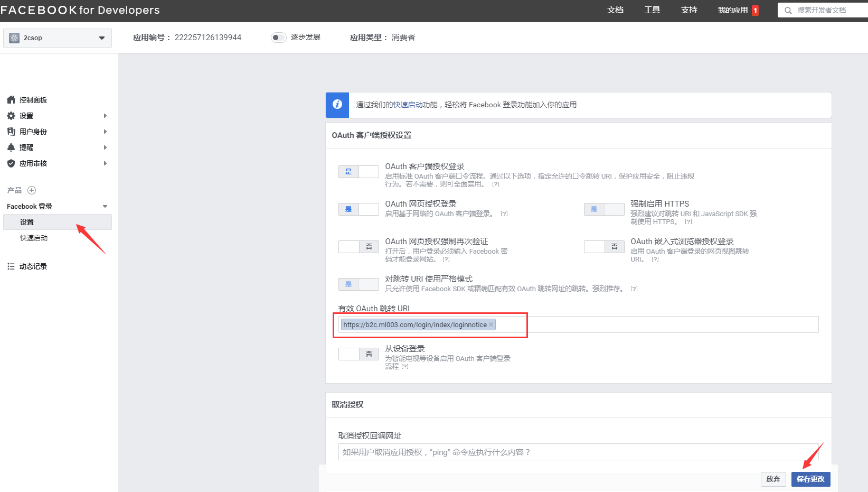
Task: Click the 用户身份 icon in sidebar
Action: pyautogui.click(x=11, y=132)
